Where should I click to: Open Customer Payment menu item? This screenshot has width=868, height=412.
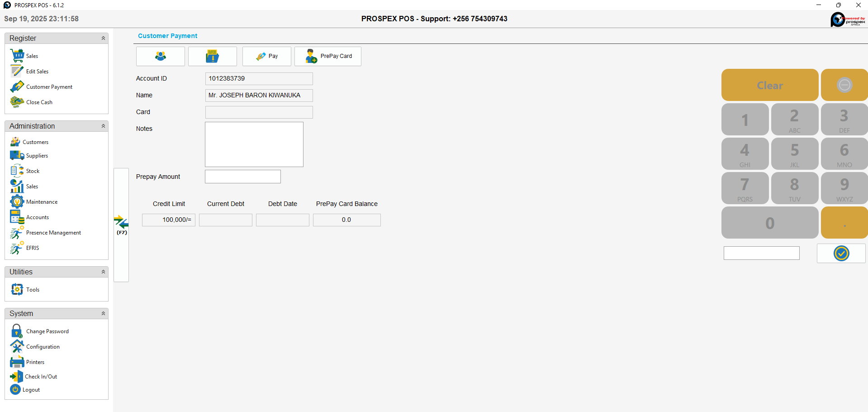(x=49, y=87)
